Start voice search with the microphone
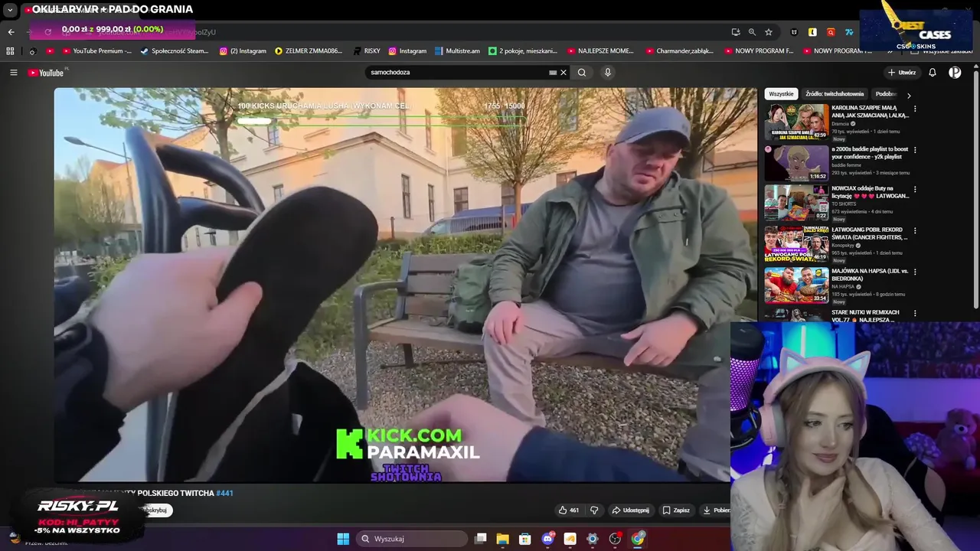This screenshot has height=551, width=980. pos(608,73)
